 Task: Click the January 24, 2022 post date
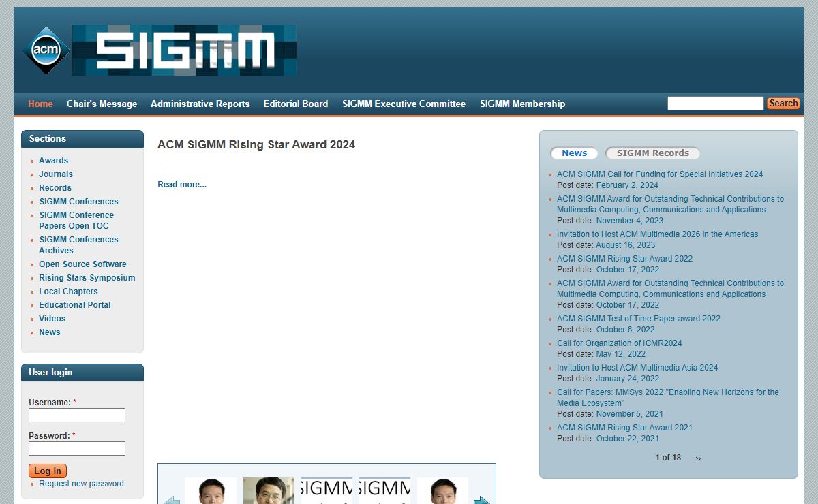tap(628, 379)
